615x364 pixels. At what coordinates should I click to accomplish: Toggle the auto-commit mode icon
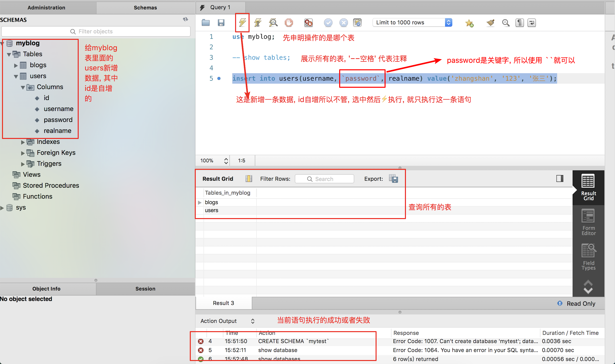pyautogui.click(x=357, y=23)
